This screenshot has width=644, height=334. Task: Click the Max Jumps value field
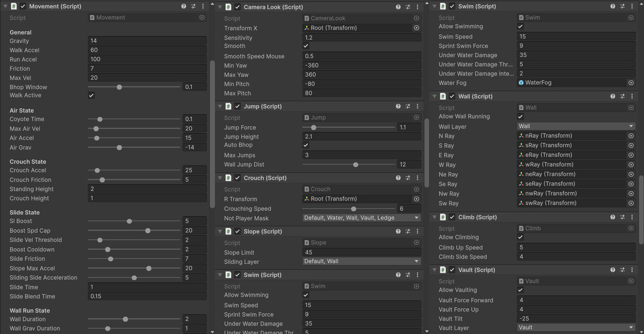[x=362, y=155]
